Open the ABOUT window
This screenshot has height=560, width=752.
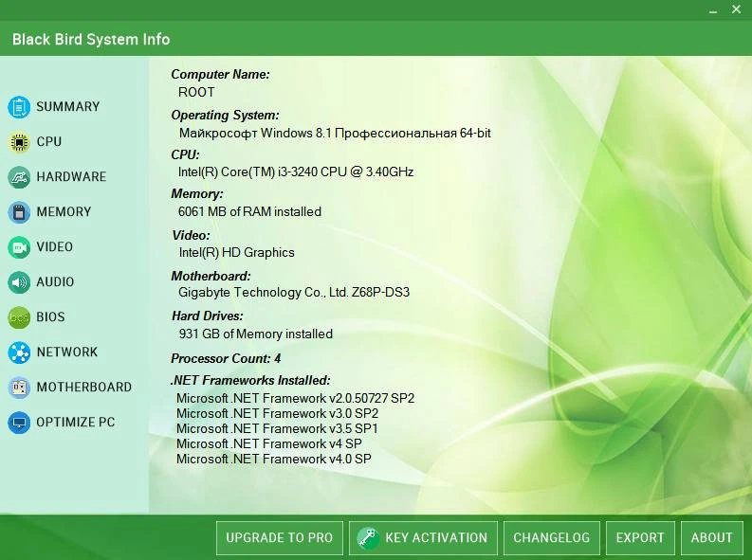pyautogui.click(x=712, y=538)
